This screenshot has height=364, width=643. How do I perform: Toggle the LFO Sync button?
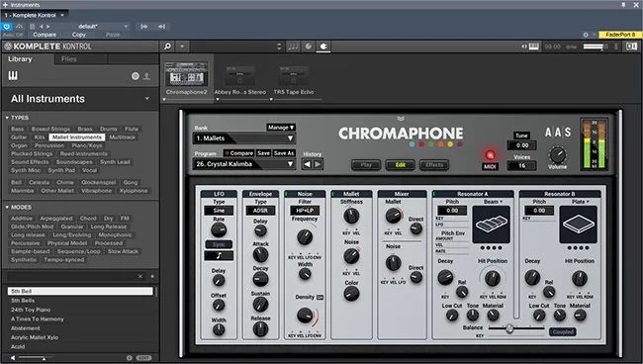click(219, 244)
